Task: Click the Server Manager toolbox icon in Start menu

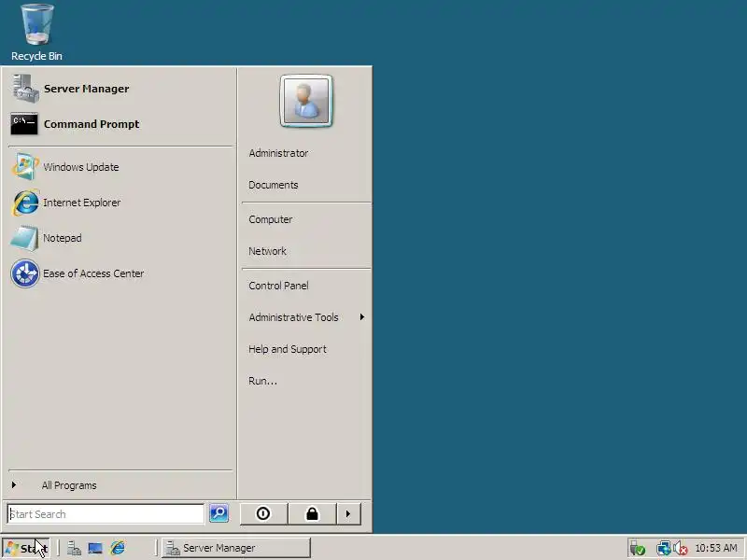Action: (25, 89)
